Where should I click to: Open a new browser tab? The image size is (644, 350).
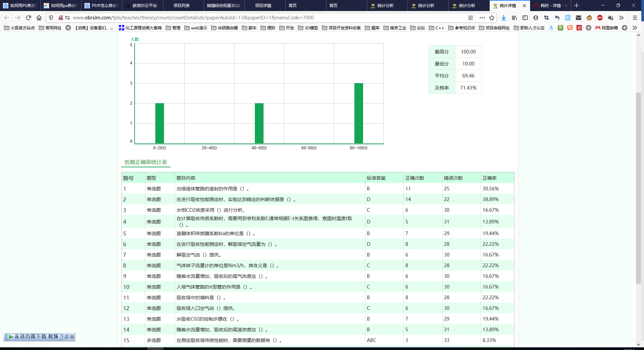tap(577, 6)
